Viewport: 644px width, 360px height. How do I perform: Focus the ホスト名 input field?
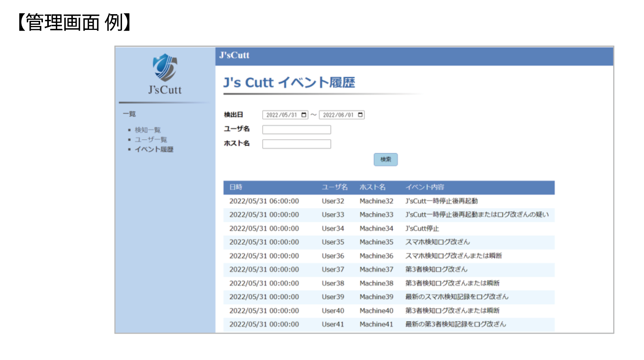pyautogui.click(x=297, y=144)
